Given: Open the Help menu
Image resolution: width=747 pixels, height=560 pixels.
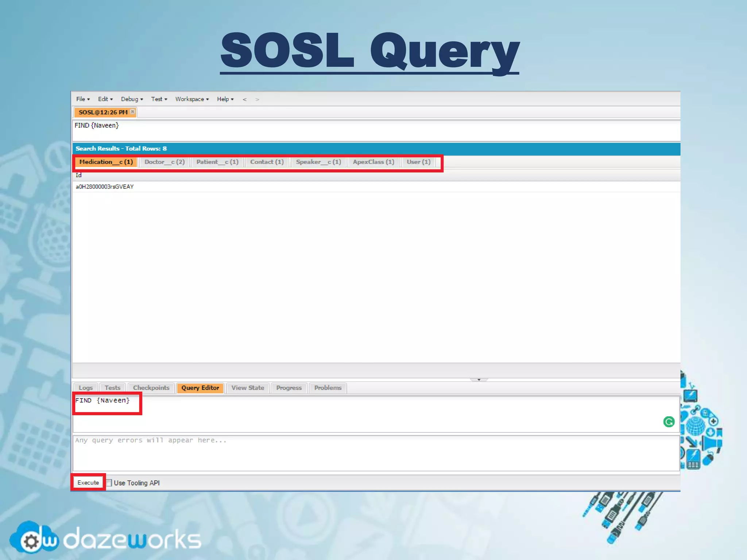Looking at the screenshot, I should (225, 99).
